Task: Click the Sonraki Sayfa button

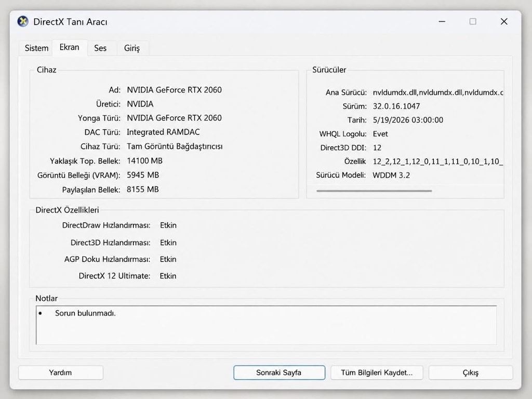Action: 279,373
